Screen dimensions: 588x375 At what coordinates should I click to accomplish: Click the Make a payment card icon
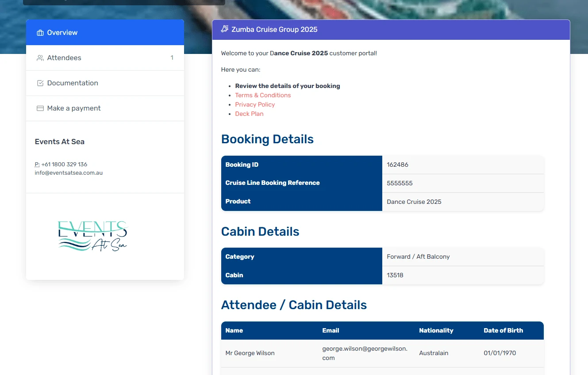point(40,108)
